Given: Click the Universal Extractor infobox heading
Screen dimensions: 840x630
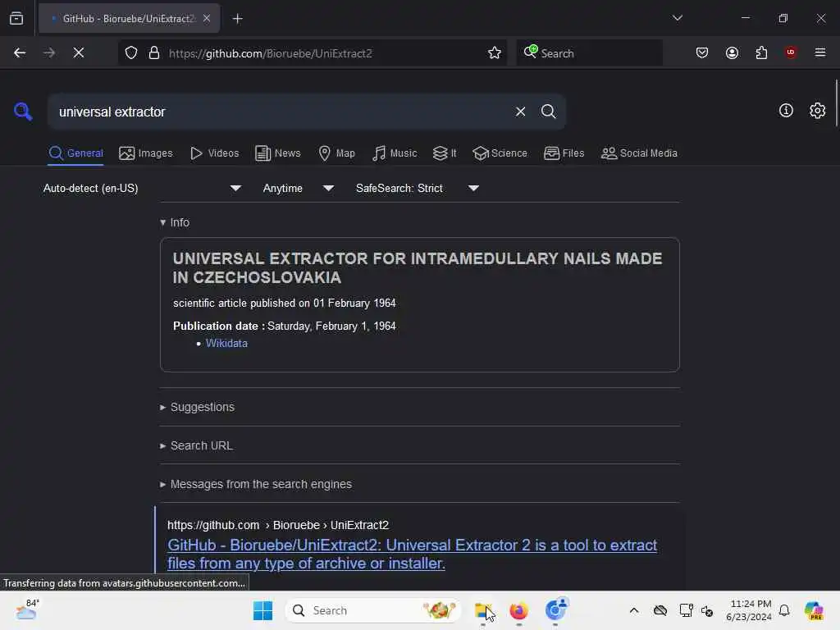Looking at the screenshot, I should click(x=418, y=268).
